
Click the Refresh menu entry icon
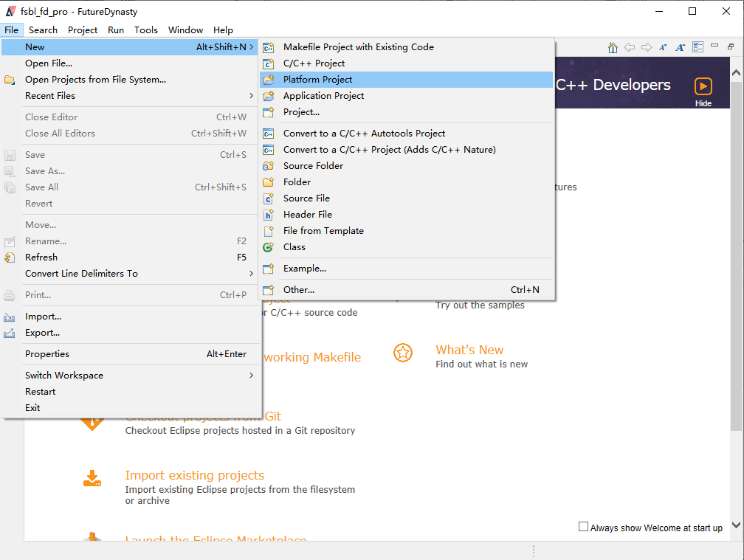(x=10, y=257)
